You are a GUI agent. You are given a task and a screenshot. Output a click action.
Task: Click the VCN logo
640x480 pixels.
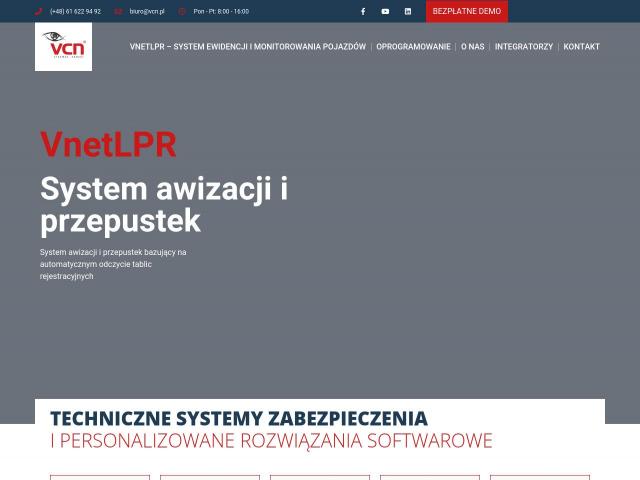pos(63,47)
